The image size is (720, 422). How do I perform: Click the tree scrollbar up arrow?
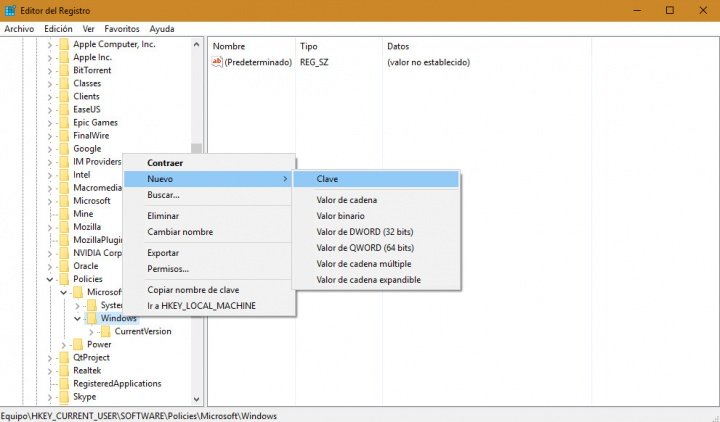click(197, 45)
